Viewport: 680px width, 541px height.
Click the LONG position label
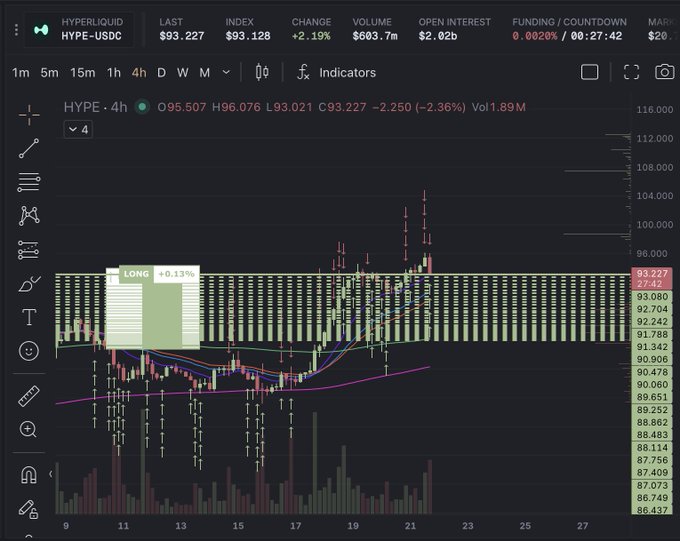(136, 274)
